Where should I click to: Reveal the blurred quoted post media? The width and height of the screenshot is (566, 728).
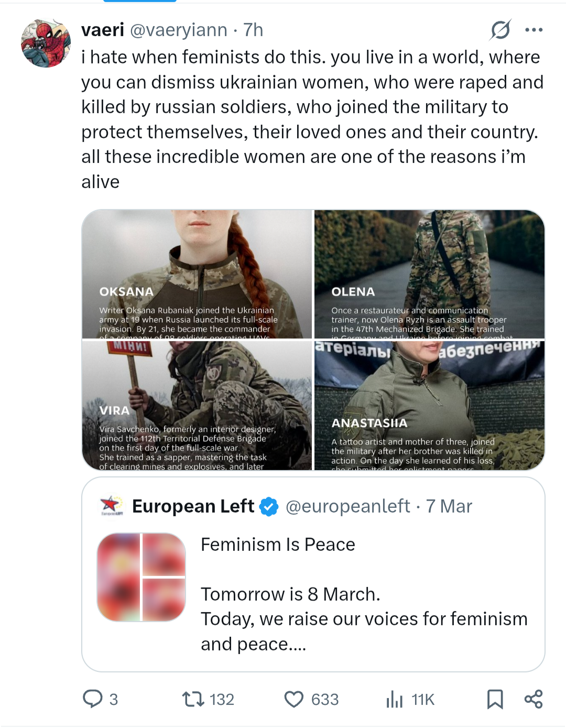141,577
